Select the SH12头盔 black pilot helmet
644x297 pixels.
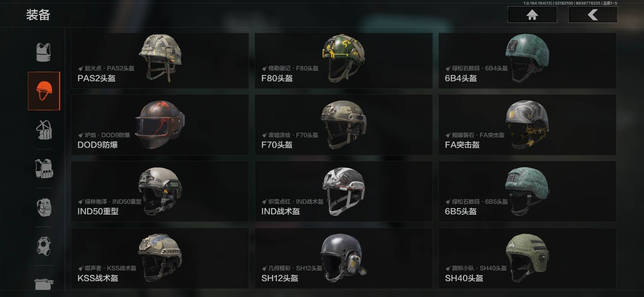[343, 258]
